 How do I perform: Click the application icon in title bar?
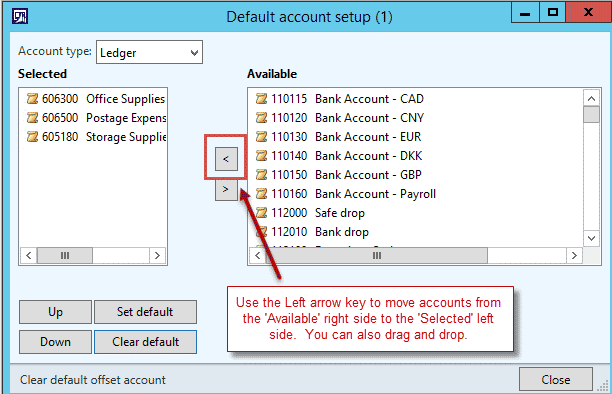tap(20, 16)
